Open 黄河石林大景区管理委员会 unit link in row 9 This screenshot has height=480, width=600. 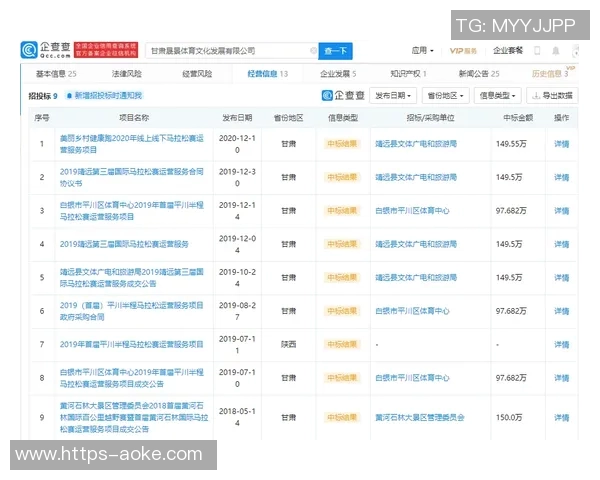420,417
